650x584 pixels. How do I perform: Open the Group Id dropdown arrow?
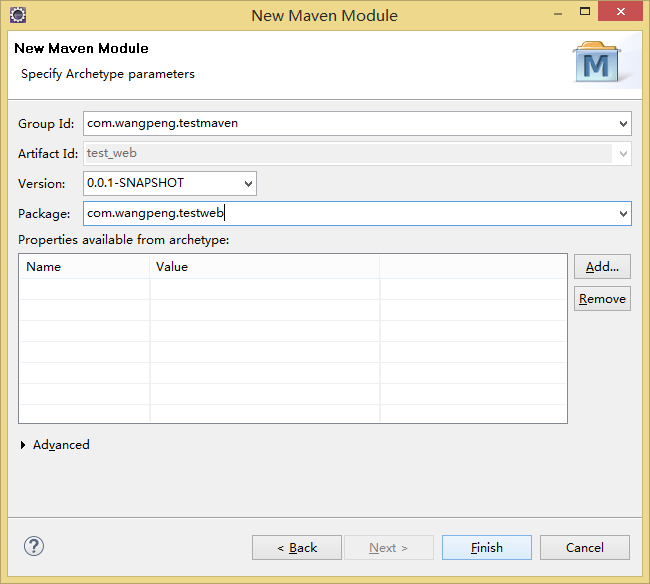pyautogui.click(x=623, y=124)
